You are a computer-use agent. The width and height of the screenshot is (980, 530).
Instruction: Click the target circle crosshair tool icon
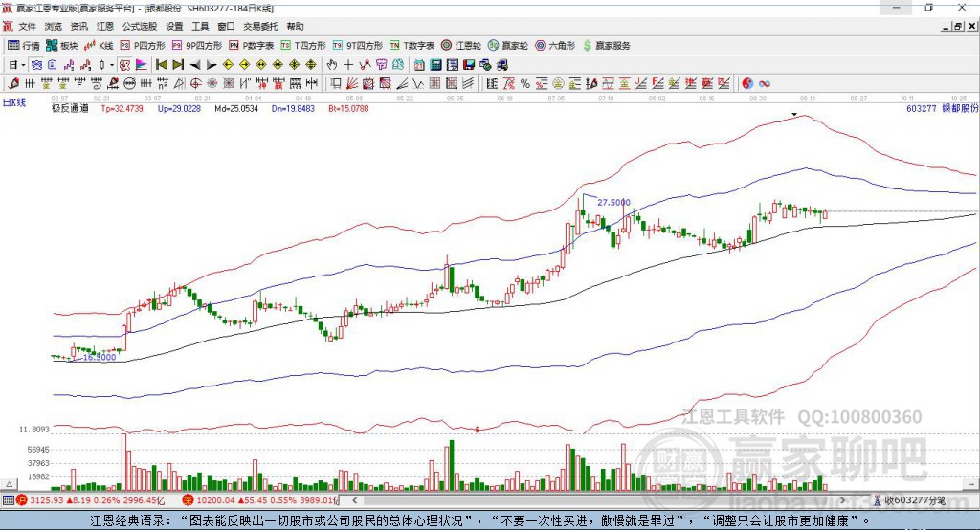[x=195, y=83]
